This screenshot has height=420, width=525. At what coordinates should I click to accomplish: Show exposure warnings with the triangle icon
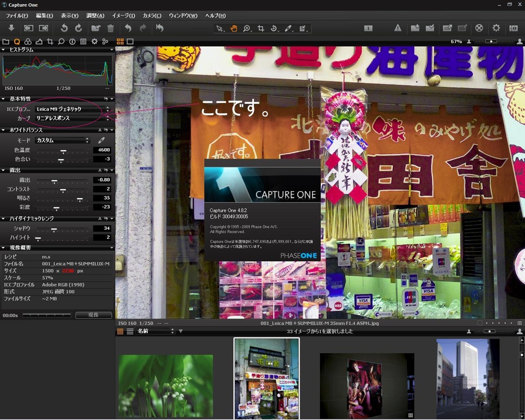tap(397, 28)
